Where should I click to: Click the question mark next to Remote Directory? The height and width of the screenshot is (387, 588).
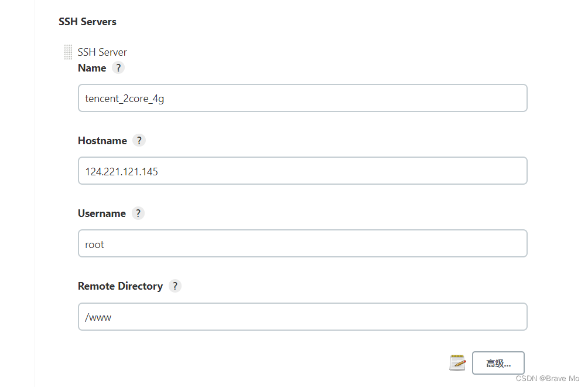(175, 286)
